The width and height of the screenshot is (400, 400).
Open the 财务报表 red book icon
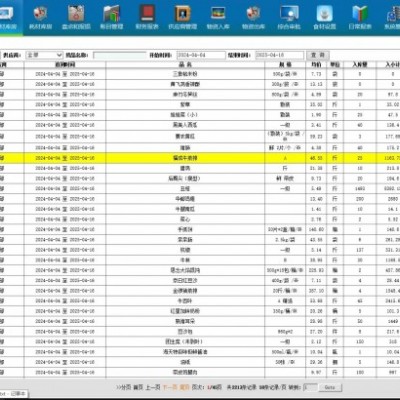point(147,17)
